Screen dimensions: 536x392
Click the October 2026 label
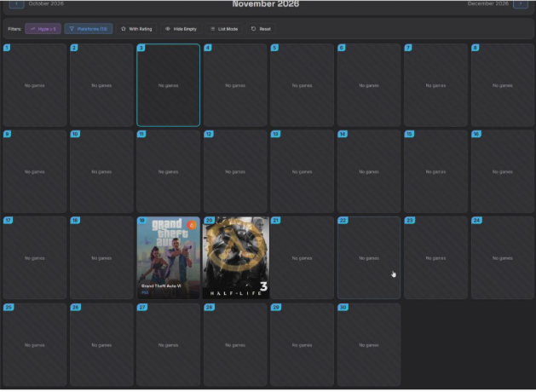pos(46,3)
